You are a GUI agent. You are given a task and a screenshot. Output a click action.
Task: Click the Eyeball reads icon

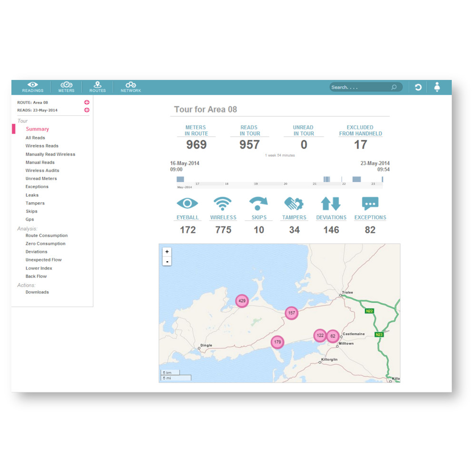click(188, 203)
